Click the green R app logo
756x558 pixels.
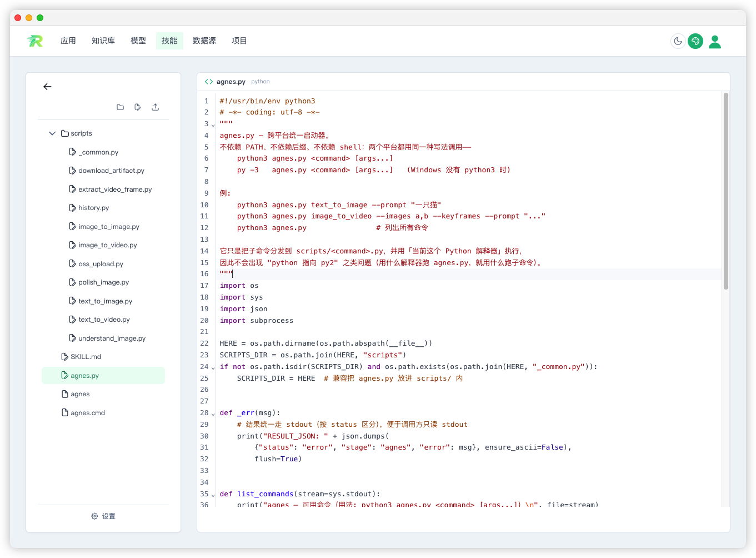pyautogui.click(x=35, y=41)
